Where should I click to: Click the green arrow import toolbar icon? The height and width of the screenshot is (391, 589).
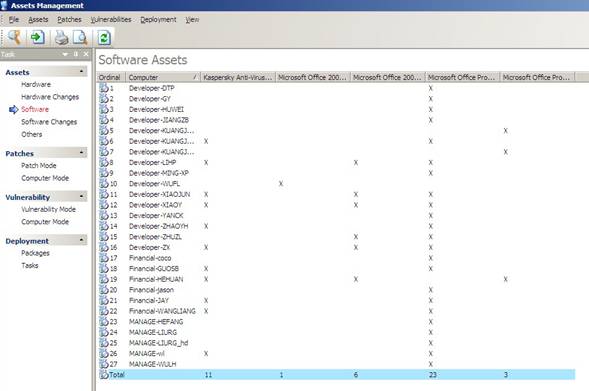pos(37,37)
